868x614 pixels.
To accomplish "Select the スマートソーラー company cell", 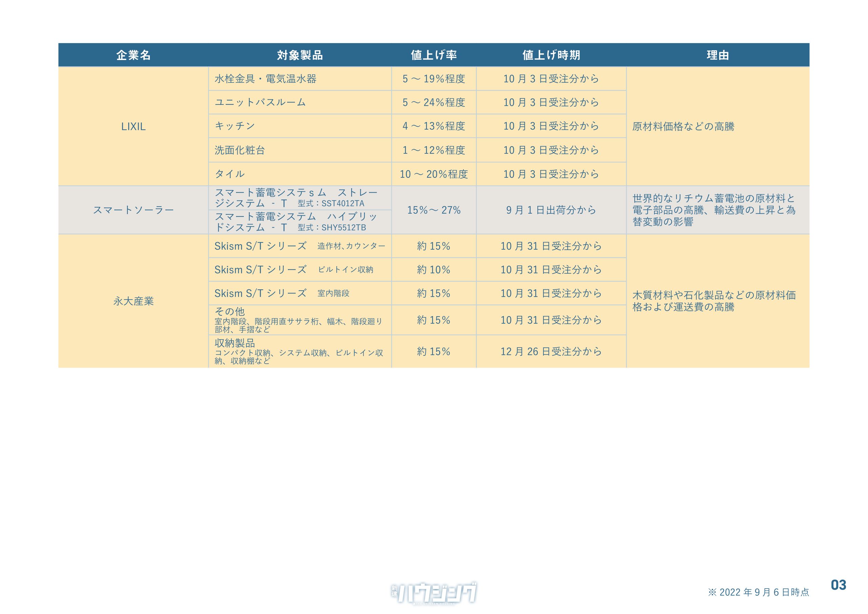I will (x=133, y=210).
